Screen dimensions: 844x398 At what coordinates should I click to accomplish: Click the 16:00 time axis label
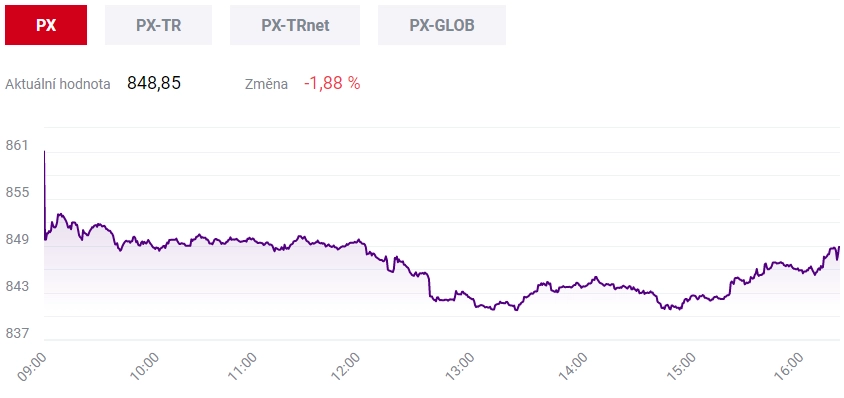click(790, 367)
